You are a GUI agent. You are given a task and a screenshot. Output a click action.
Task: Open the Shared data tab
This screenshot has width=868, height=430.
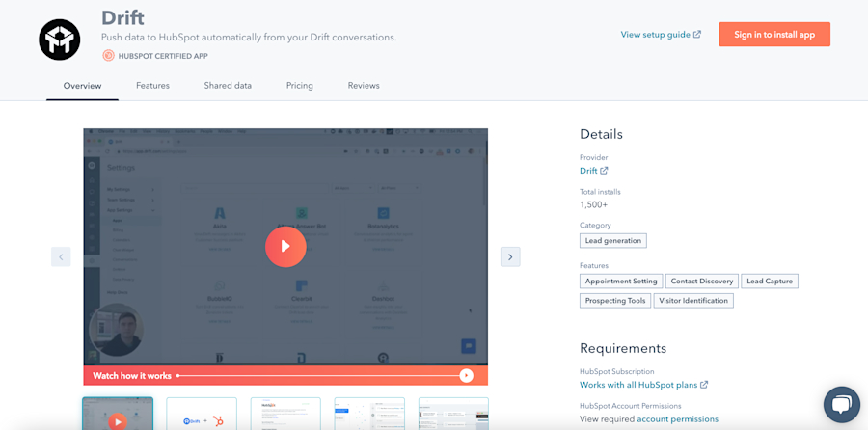coord(228,86)
